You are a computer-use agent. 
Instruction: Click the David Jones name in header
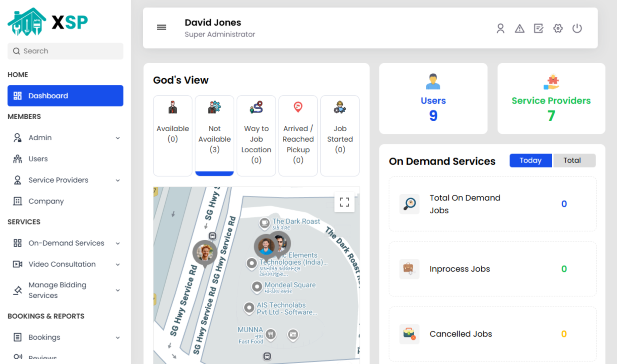(213, 23)
